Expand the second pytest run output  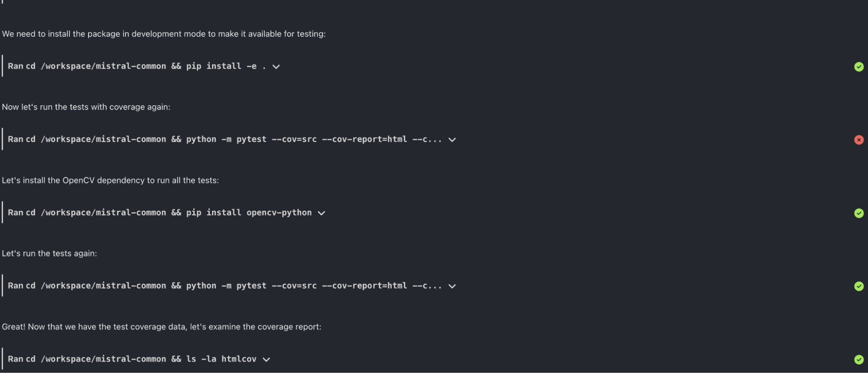[452, 286]
